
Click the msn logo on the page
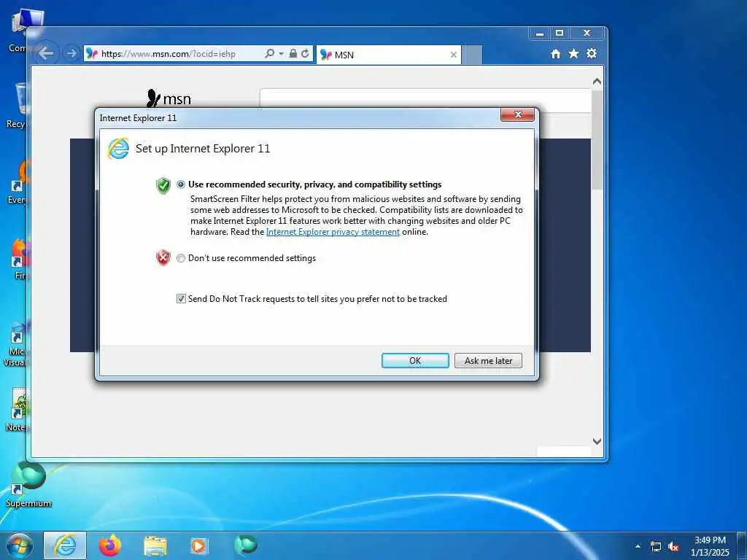coord(169,98)
